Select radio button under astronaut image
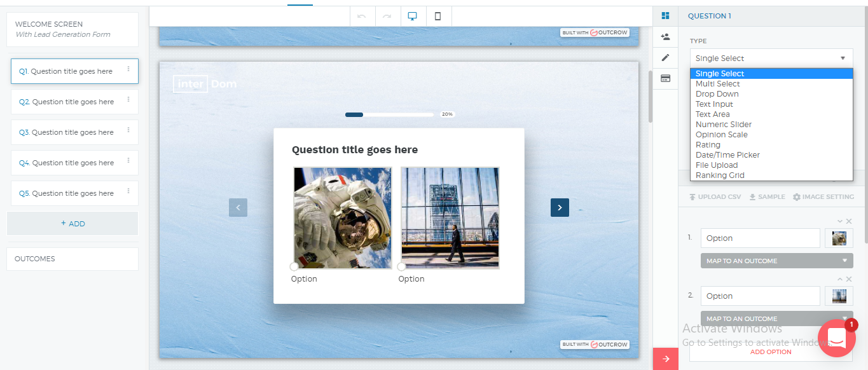 (x=294, y=267)
